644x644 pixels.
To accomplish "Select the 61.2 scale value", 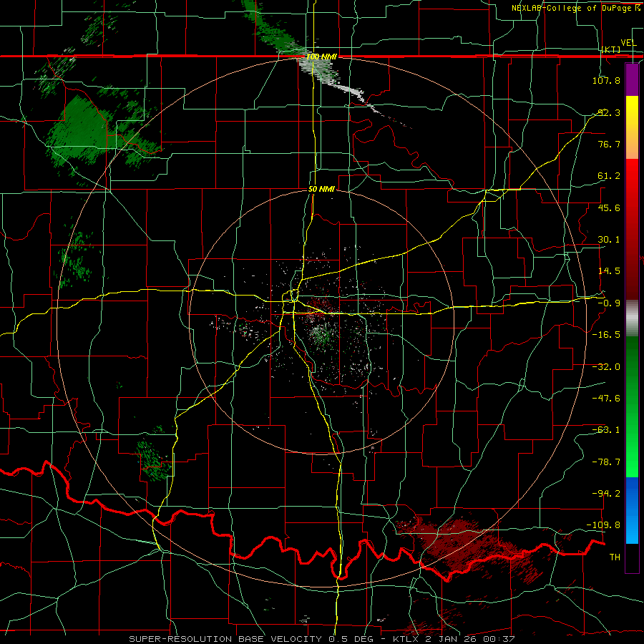I will coord(609,176).
